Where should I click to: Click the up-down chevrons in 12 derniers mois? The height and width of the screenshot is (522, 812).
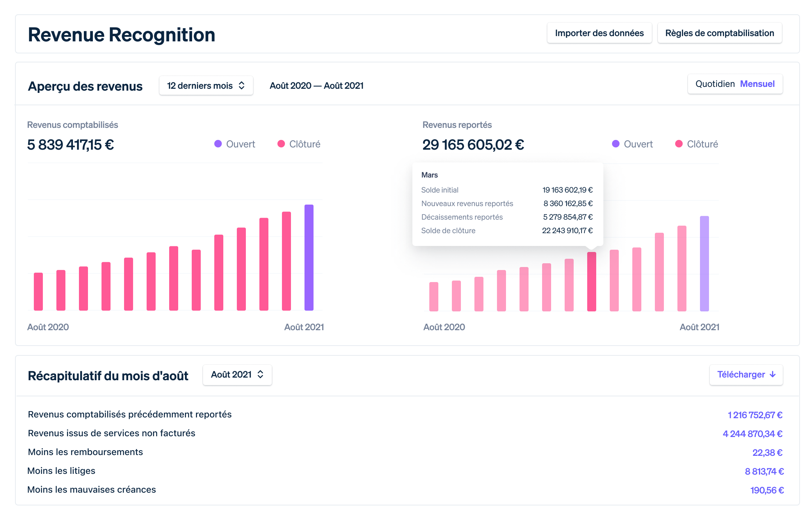pyautogui.click(x=242, y=86)
